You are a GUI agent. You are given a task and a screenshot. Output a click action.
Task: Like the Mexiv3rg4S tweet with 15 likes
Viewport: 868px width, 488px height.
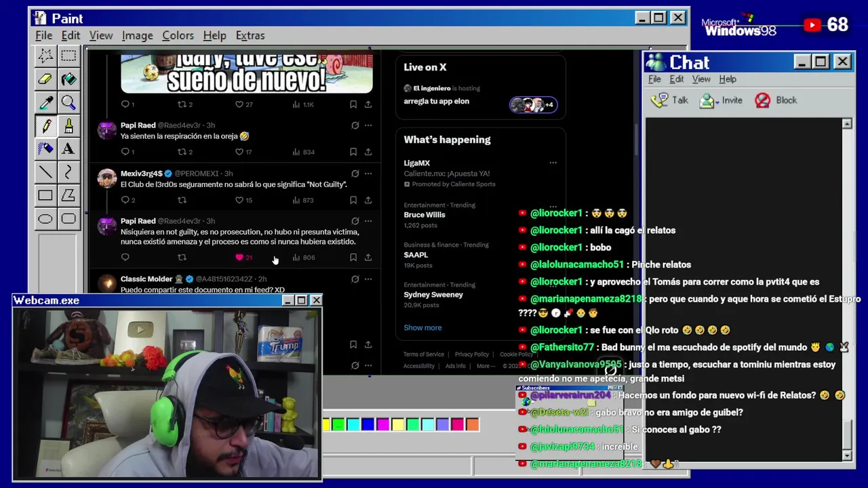pos(244,200)
